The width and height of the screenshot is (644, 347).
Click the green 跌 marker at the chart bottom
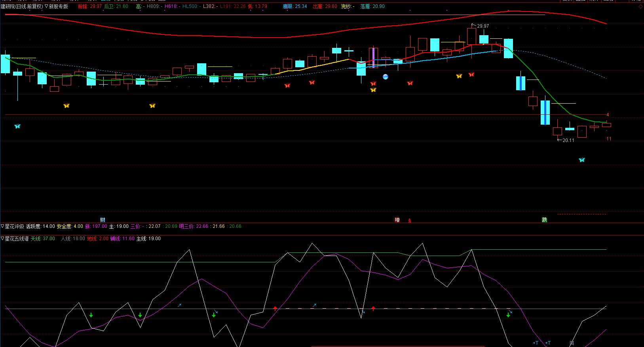545,220
